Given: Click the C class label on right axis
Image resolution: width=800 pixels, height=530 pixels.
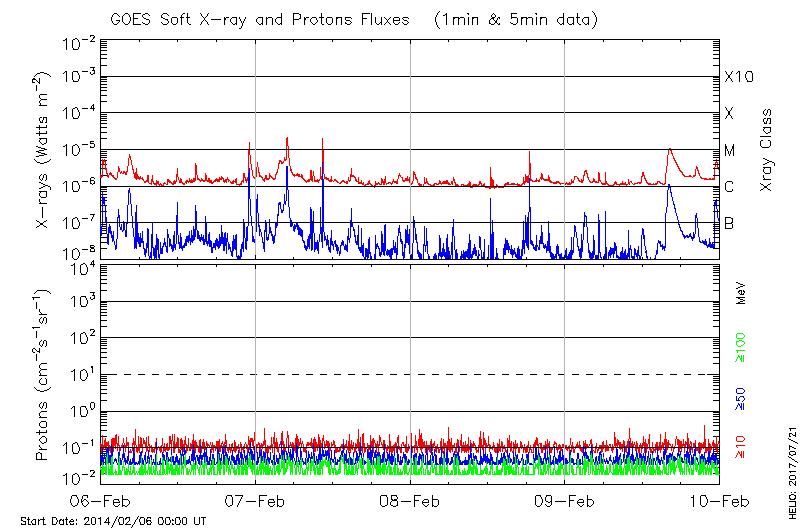Looking at the screenshot, I should tap(730, 187).
